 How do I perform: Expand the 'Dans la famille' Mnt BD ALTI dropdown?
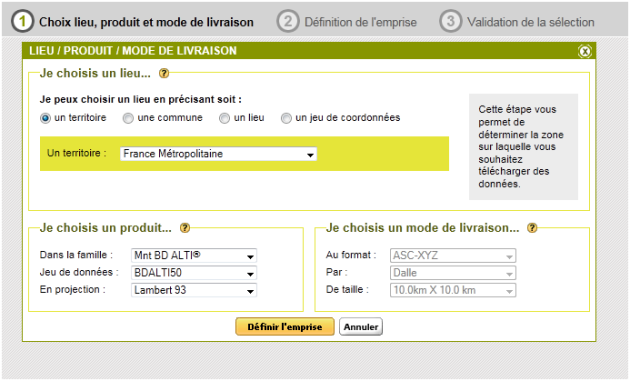click(x=194, y=256)
